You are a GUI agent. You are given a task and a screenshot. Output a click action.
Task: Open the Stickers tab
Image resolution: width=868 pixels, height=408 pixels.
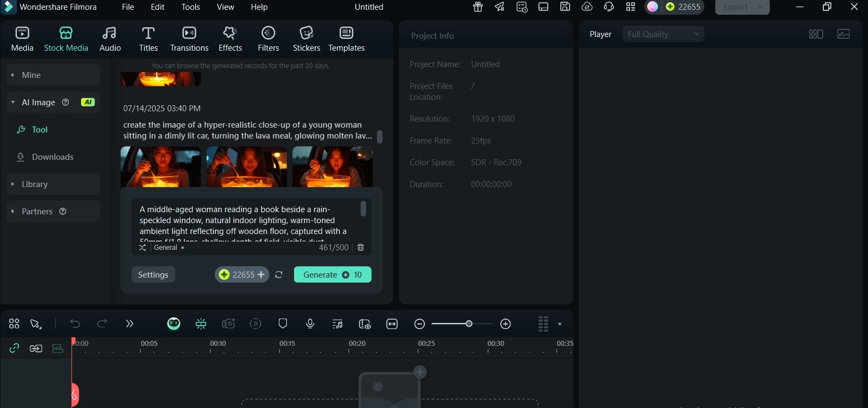(306, 39)
